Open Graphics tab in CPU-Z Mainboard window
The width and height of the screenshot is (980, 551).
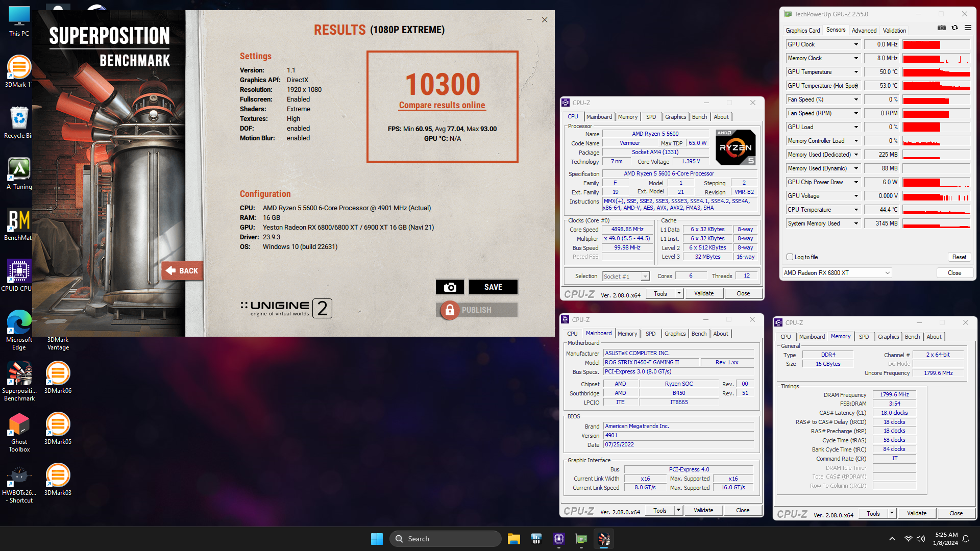(675, 334)
